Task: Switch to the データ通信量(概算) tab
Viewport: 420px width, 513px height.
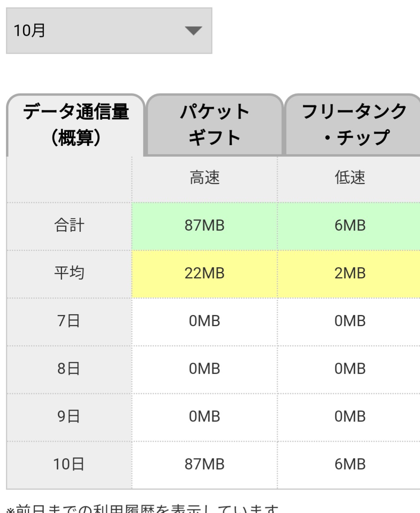Action: [x=75, y=124]
